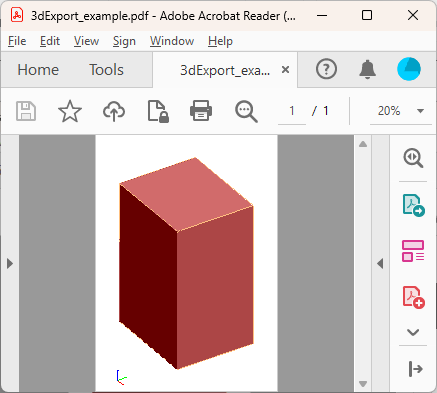The height and width of the screenshot is (393, 437).
Task: Expand the left navigation pane arrow
Action: pos(10,264)
